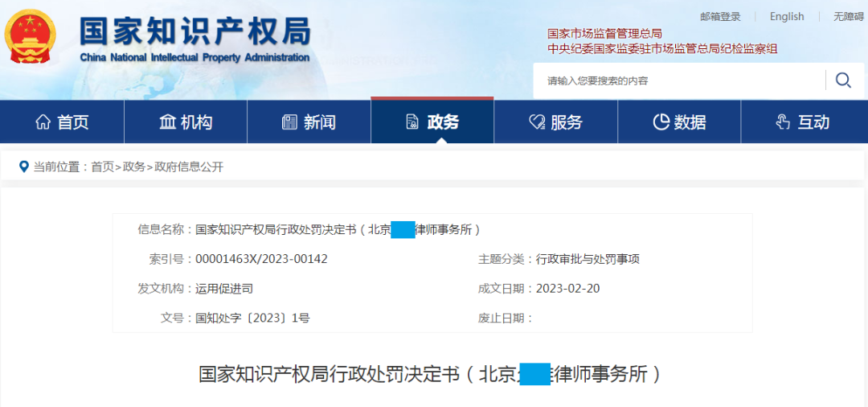
Task: Click the location pin icon beside 当前位置
Action: pyautogui.click(x=24, y=166)
